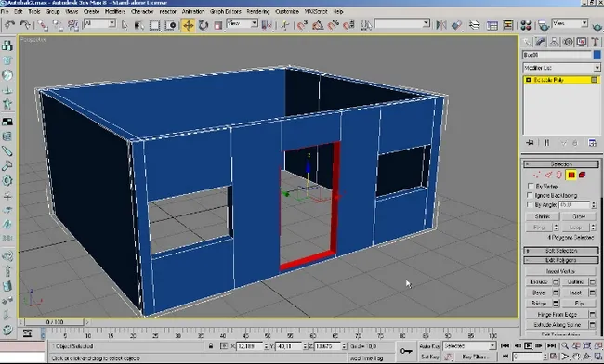This screenshot has height=364, width=604.
Task: Open the Align tool icon
Action: coord(456,25)
